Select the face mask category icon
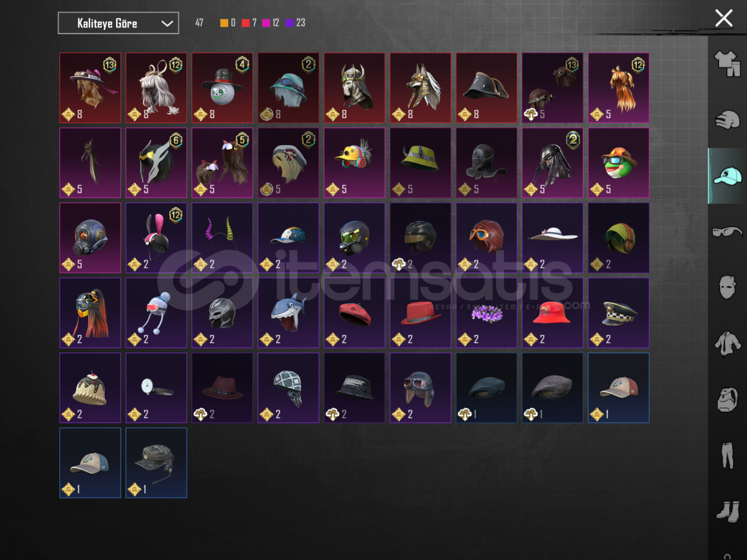 coord(727,287)
